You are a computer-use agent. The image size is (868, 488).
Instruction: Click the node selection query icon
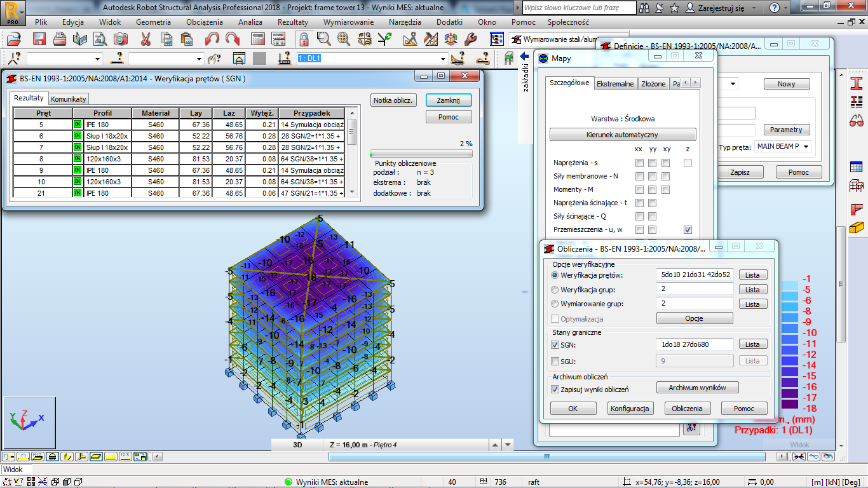click(x=14, y=58)
